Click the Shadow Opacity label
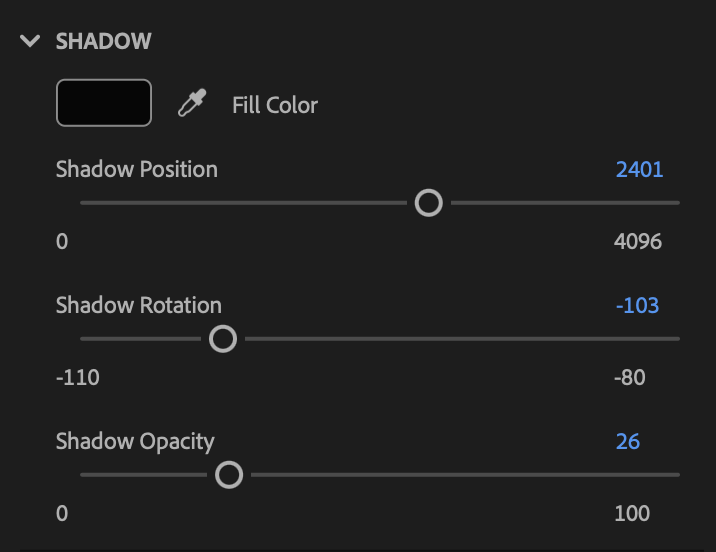This screenshot has width=716, height=552. (x=135, y=441)
